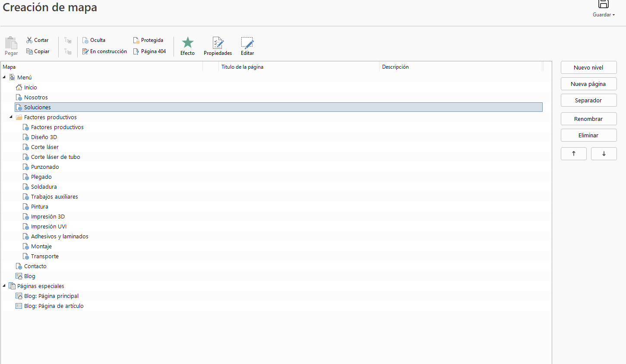626x364 pixels.
Task: Click the Editar toolbar icon
Action: [247, 43]
